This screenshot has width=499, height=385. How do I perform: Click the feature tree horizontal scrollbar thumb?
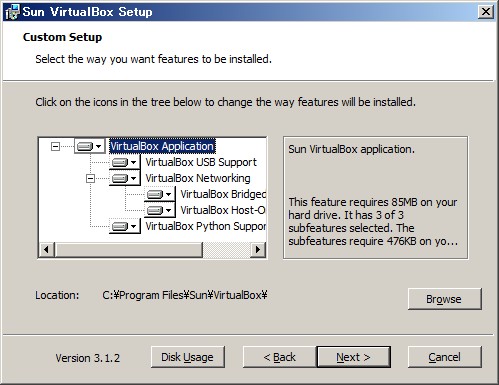click(x=128, y=249)
